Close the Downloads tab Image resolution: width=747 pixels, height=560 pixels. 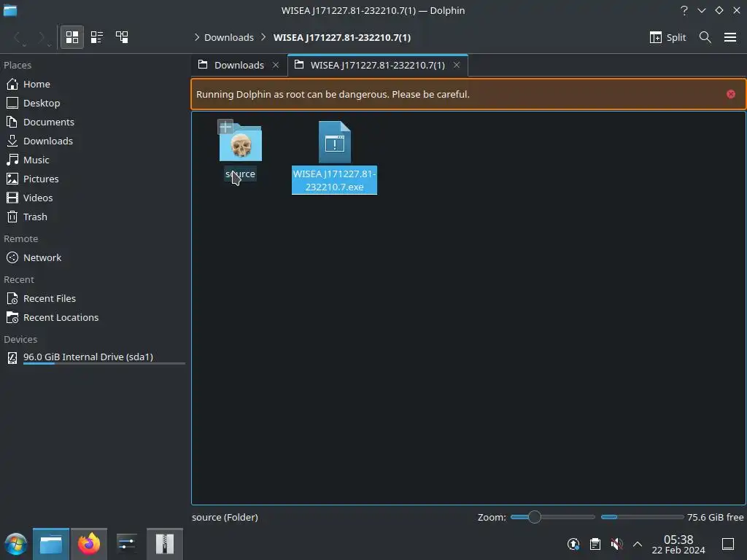(276, 65)
